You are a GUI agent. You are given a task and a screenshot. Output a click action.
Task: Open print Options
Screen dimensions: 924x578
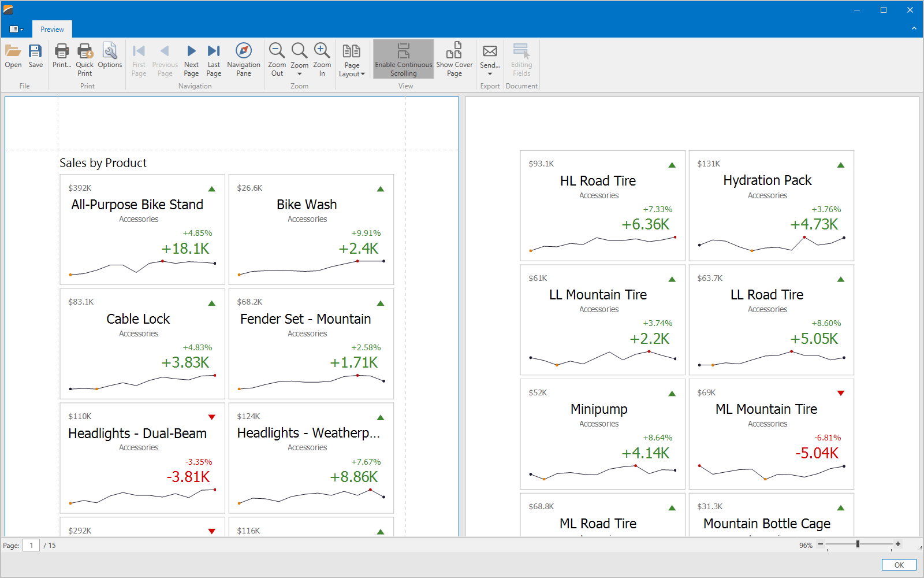110,56
